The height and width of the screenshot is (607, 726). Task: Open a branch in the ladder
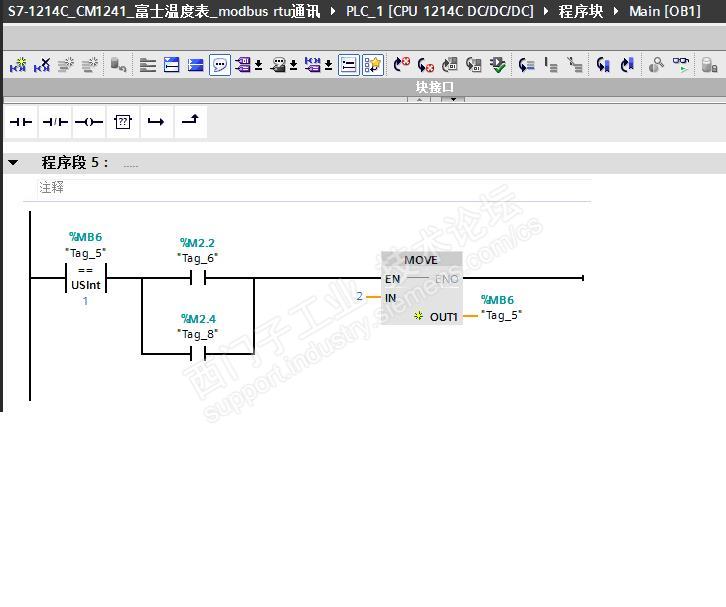click(156, 122)
